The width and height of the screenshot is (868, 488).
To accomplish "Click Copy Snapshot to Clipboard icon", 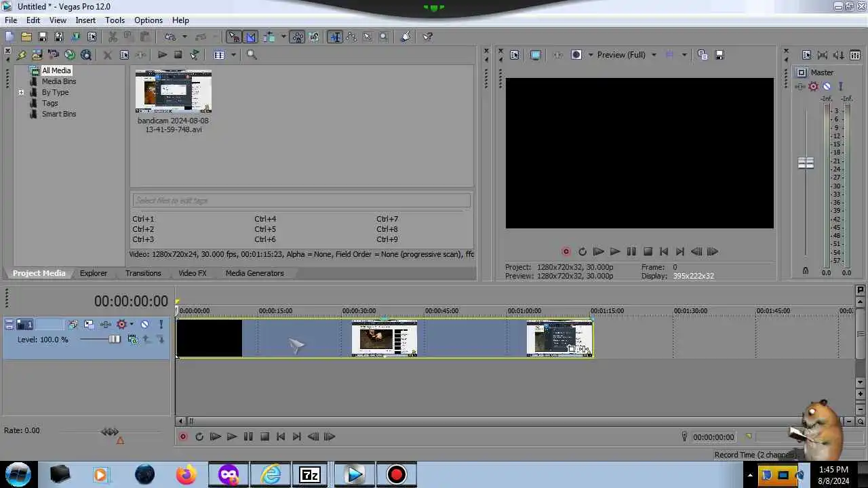I will pos(703,55).
